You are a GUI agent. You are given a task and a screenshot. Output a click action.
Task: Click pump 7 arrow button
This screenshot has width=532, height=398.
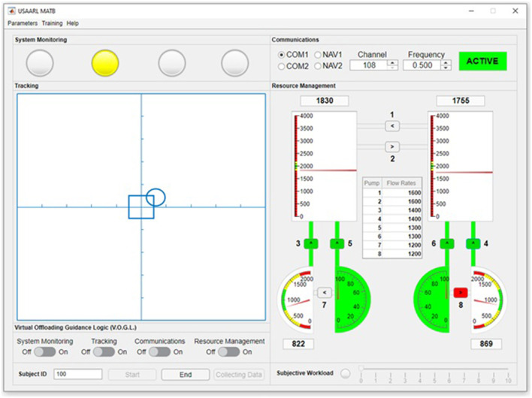coord(325,293)
